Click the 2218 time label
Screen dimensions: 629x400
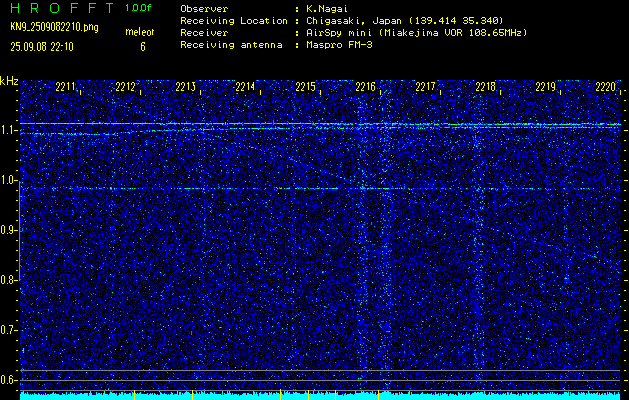[x=485, y=87]
